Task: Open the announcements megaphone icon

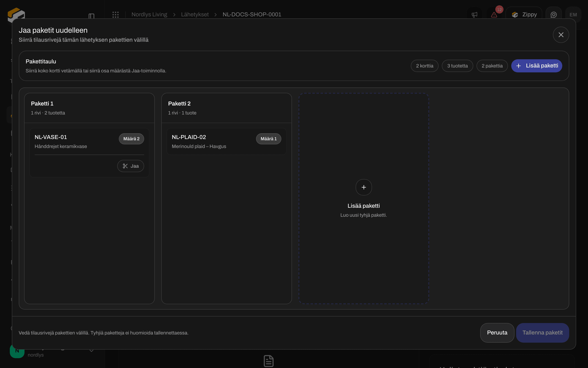Action: tap(474, 15)
